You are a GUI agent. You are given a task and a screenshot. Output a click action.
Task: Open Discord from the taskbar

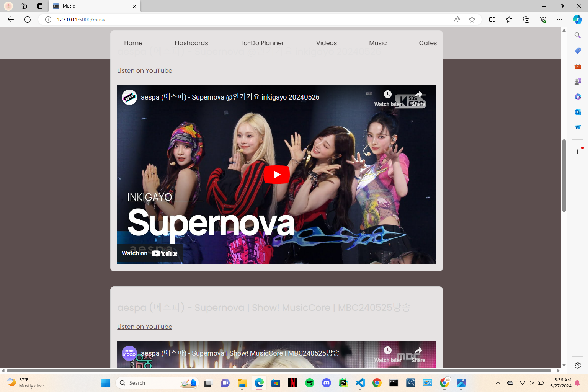point(327,383)
